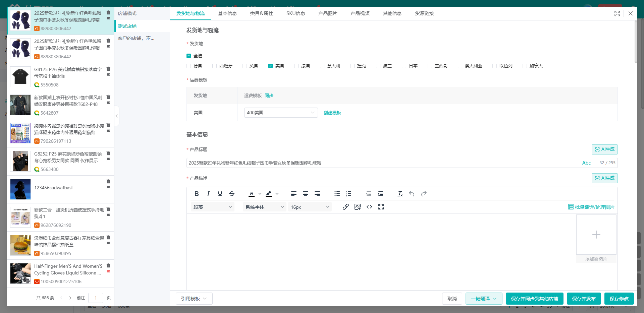Check the 澳大利亚 origin checkbox

coord(460,66)
